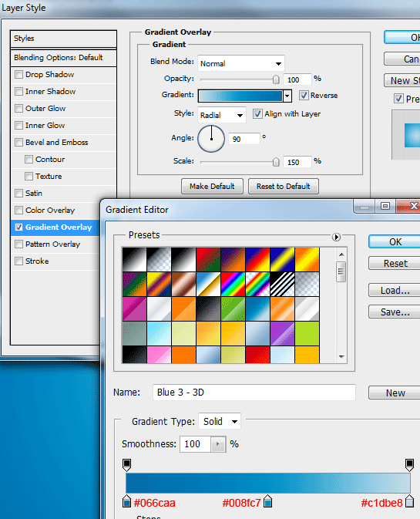Choose the bright pink preset gradient
Image resolution: width=420 pixels, height=519 pixels.
click(159, 355)
